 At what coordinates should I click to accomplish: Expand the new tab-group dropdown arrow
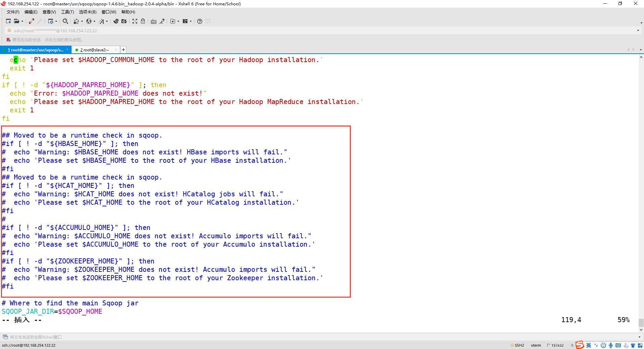[178, 21]
